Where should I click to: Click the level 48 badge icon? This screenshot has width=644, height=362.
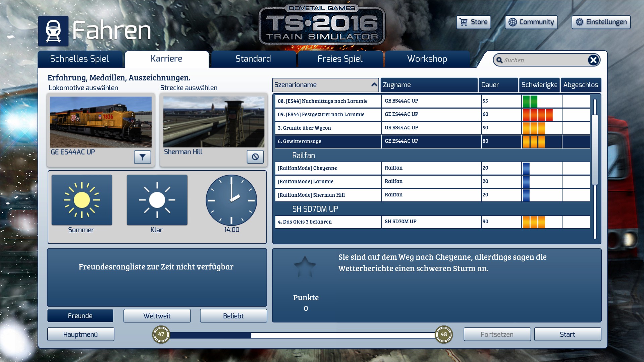[443, 334]
